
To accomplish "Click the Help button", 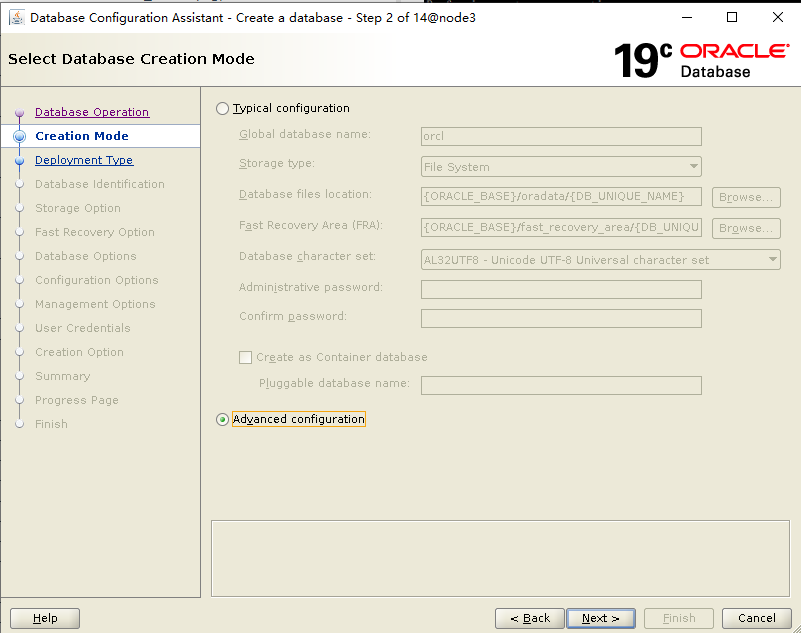I will [x=45, y=618].
